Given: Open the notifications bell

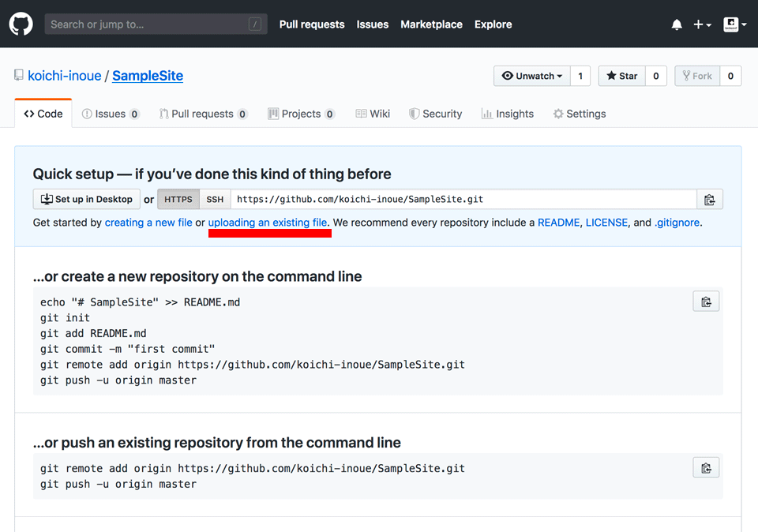Looking at the screenshot, I should tap(677, 24).
